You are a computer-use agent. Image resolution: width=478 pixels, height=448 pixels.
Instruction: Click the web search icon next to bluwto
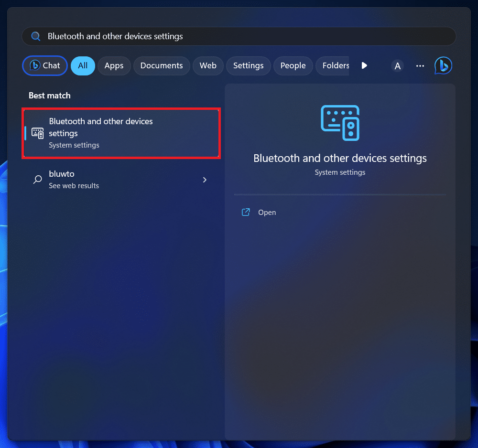(x=38, y=179)
